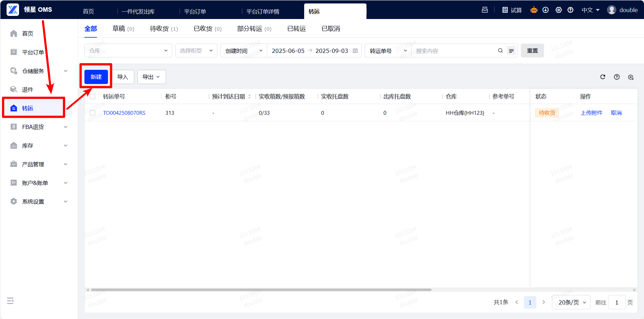Click the 导入 button

click(123, 77)
